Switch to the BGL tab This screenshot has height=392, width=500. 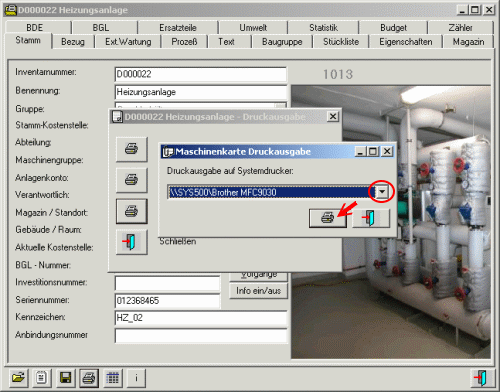[105, 27]
